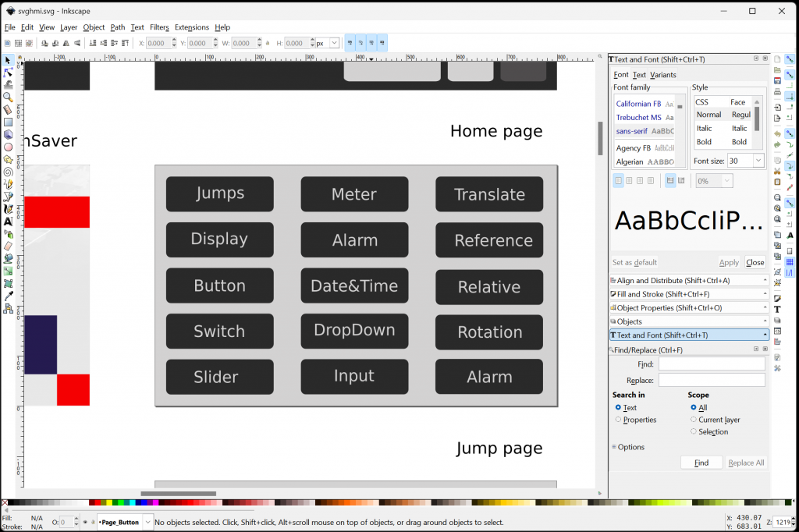799x532 pixels.
Task: Select the Bezier pen tool
Action: click(x=8, y=197)
